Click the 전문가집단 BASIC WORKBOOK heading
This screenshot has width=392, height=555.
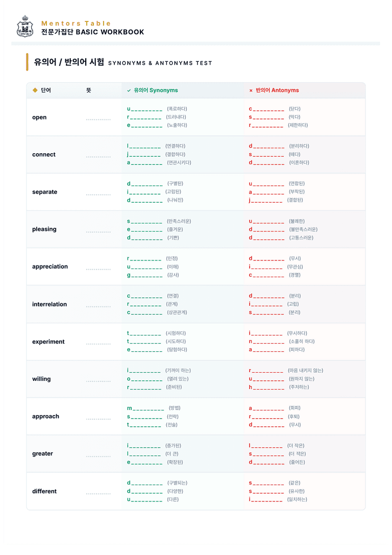coord(93,32)
